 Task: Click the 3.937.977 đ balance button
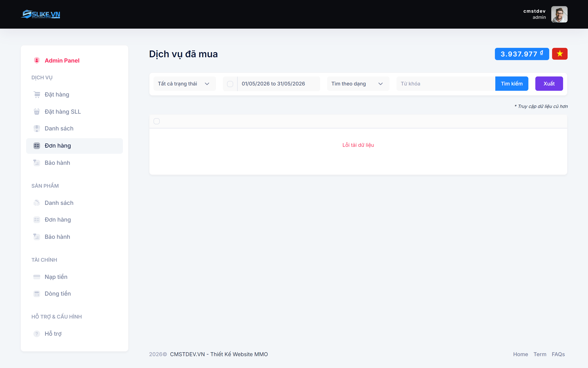click(522, 54)
